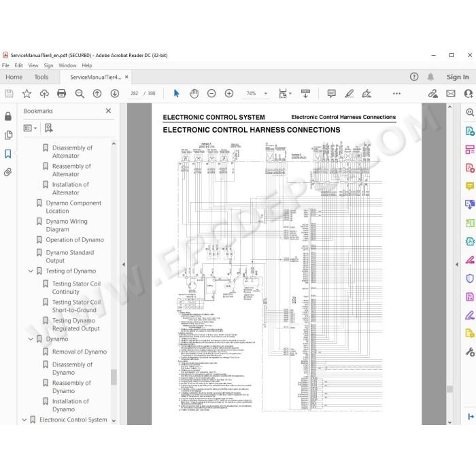476x476 pixels.
Task: Collapse the right tools pane arrow
Action: [457, 265]
